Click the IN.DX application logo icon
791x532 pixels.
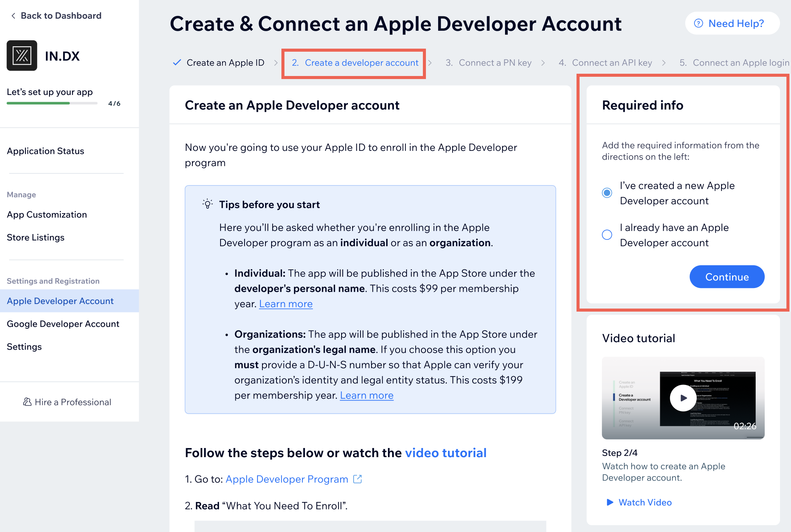(20, 58)
